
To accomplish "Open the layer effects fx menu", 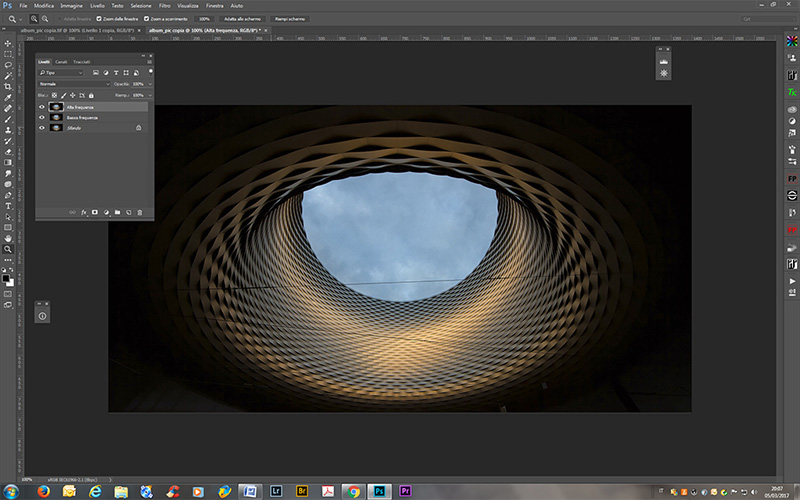I will (x=84, y=212).
